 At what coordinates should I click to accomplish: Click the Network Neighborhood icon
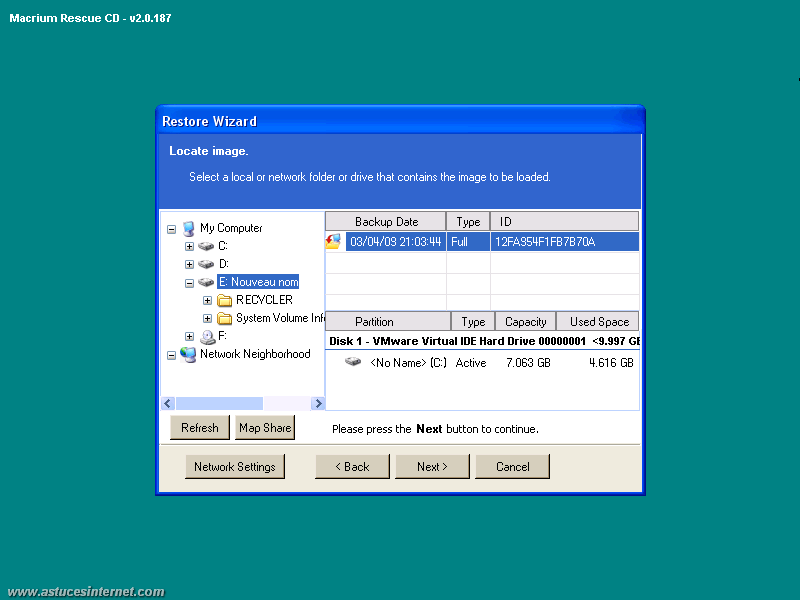188,355
